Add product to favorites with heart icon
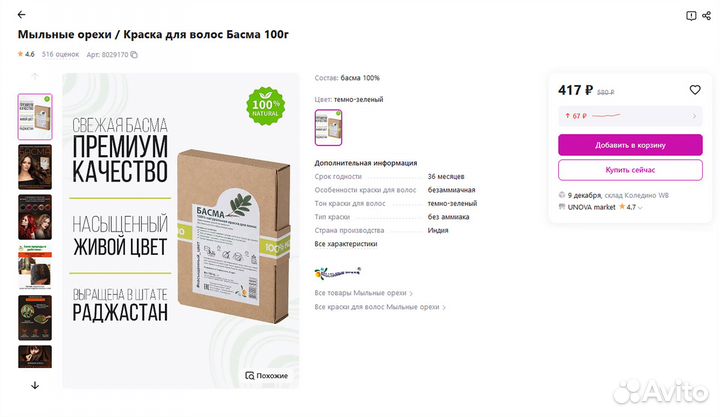 (x=695, y=90)
